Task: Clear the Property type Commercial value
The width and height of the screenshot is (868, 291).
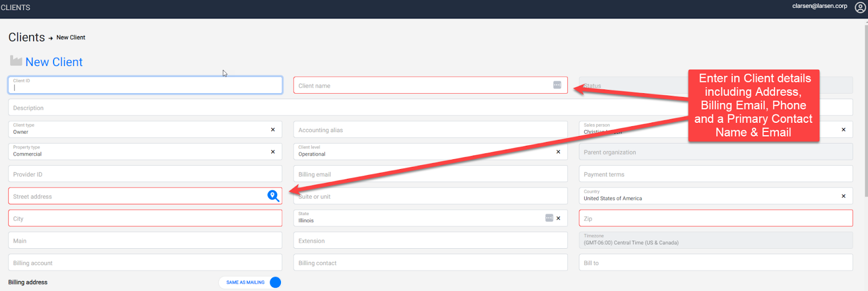Action: 273,152
